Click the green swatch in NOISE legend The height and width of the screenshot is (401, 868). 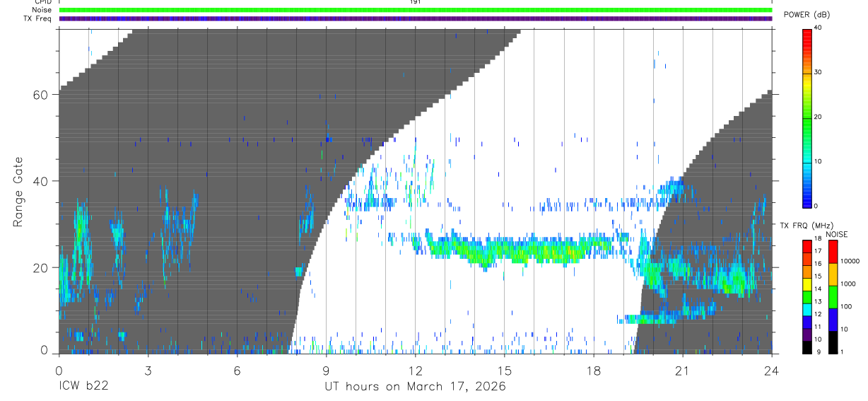833,297
